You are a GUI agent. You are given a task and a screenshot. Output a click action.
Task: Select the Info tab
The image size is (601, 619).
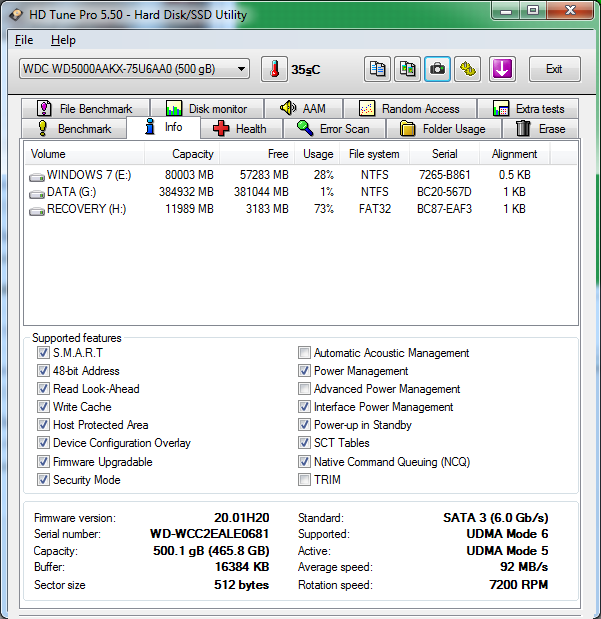tap(163, 127)
